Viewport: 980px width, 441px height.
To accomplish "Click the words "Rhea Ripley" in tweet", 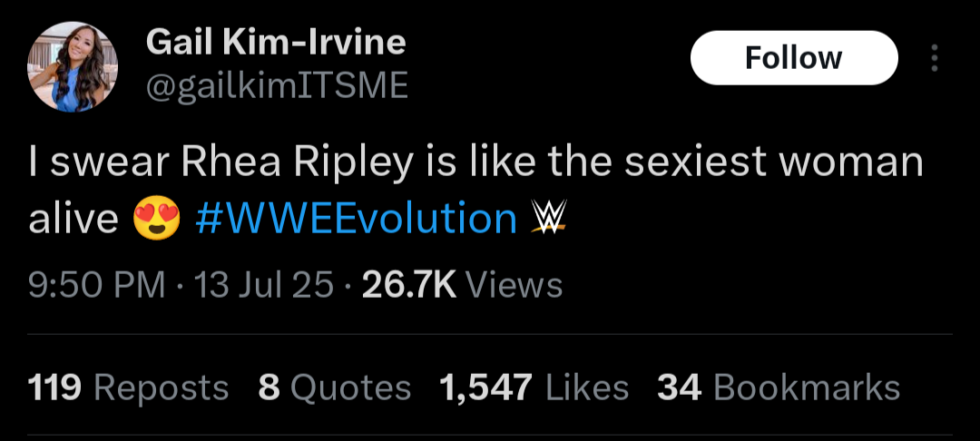I will coord(298,162).
